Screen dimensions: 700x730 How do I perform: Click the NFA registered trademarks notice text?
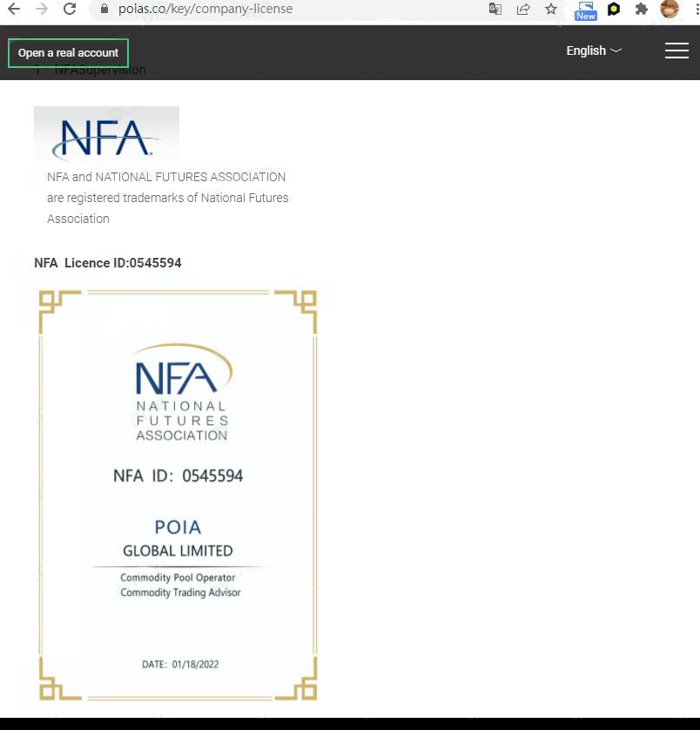(x=167, y=198)
